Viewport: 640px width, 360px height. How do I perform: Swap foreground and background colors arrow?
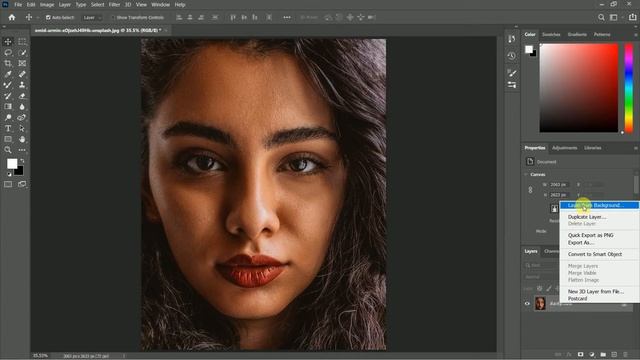point(22,161)
